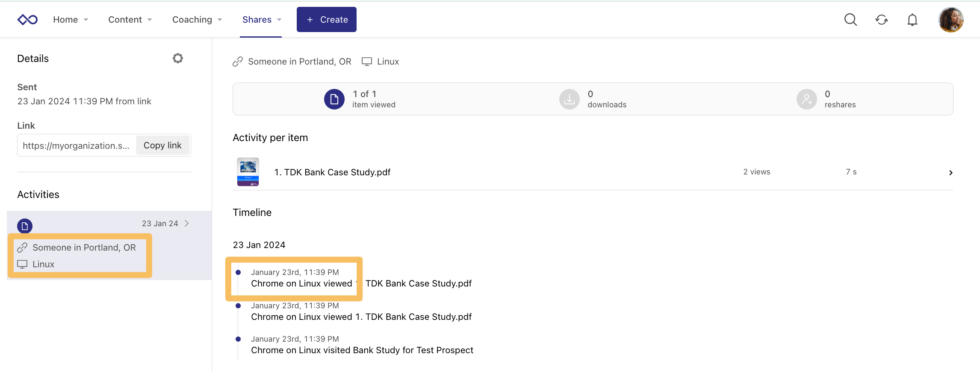Expand TDK Bank Case Study row chevron
The image size is (980, 378).
pyautogui.click(x=950, y=173)
